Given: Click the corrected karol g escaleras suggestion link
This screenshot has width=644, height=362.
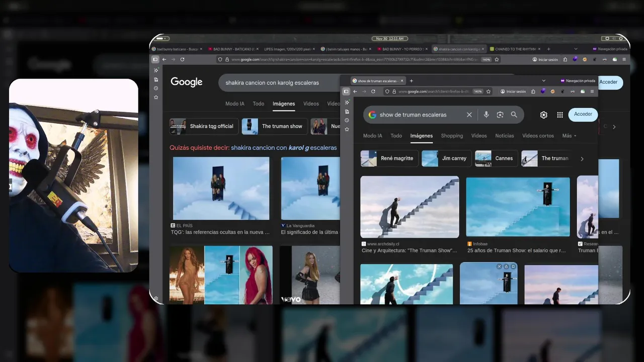Looking at the screenshot, I should 284,148.
